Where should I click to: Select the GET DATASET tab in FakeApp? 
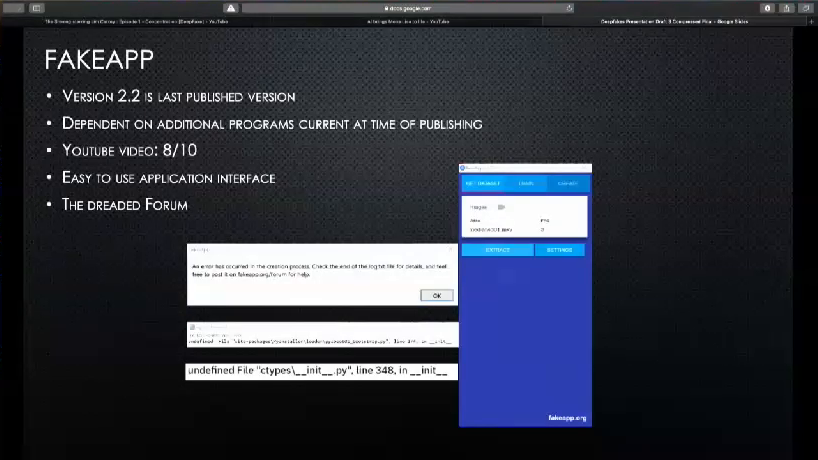(483, 184)
